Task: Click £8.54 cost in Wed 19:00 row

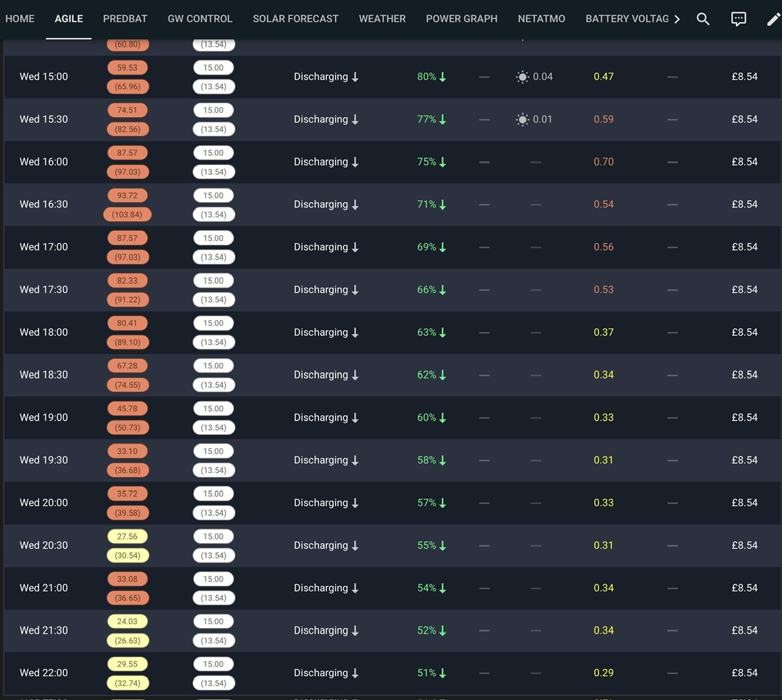Action: (x=745, y=418)
